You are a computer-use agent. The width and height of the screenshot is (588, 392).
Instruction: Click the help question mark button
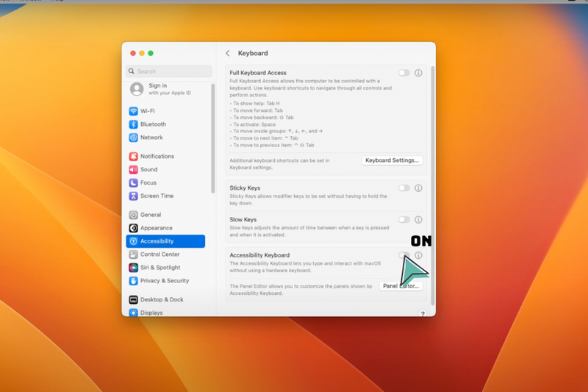tap(423, 313)
